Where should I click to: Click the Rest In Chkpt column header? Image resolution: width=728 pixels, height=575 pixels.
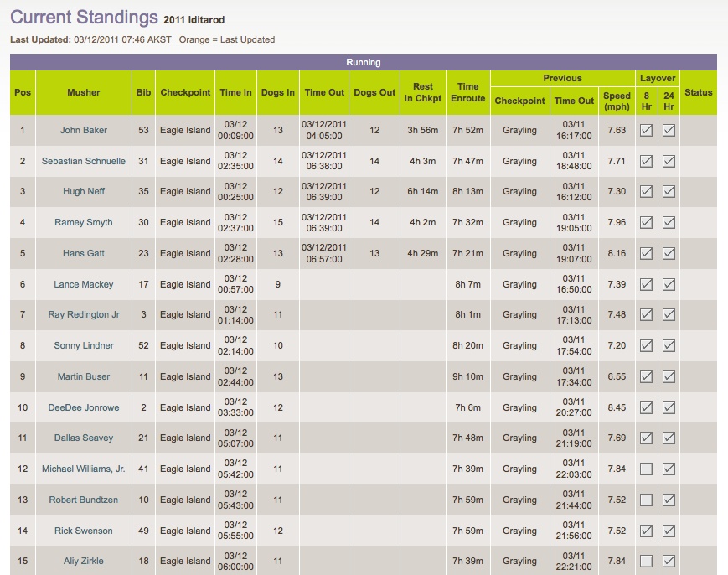[x=423, y=92]
